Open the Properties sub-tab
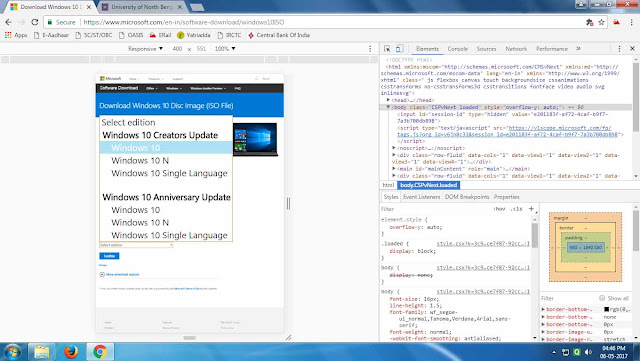Screen dimensions: 640x361 click(x=507, y=197)
